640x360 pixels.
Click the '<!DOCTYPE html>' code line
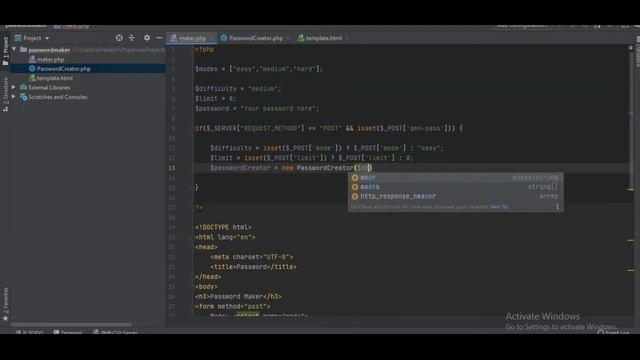coord(223,227)
